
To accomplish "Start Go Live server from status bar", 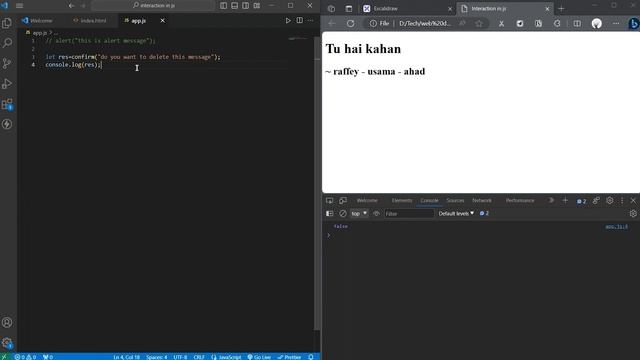I will coord(259,357).
